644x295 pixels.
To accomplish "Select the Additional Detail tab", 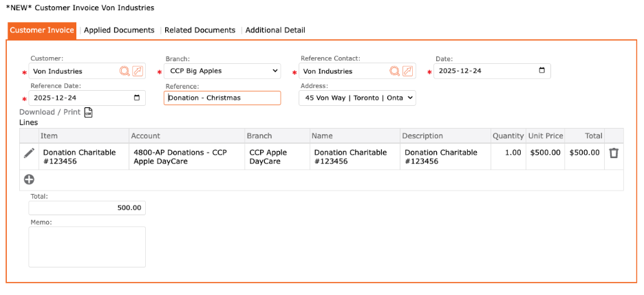I will coord(275,30).
